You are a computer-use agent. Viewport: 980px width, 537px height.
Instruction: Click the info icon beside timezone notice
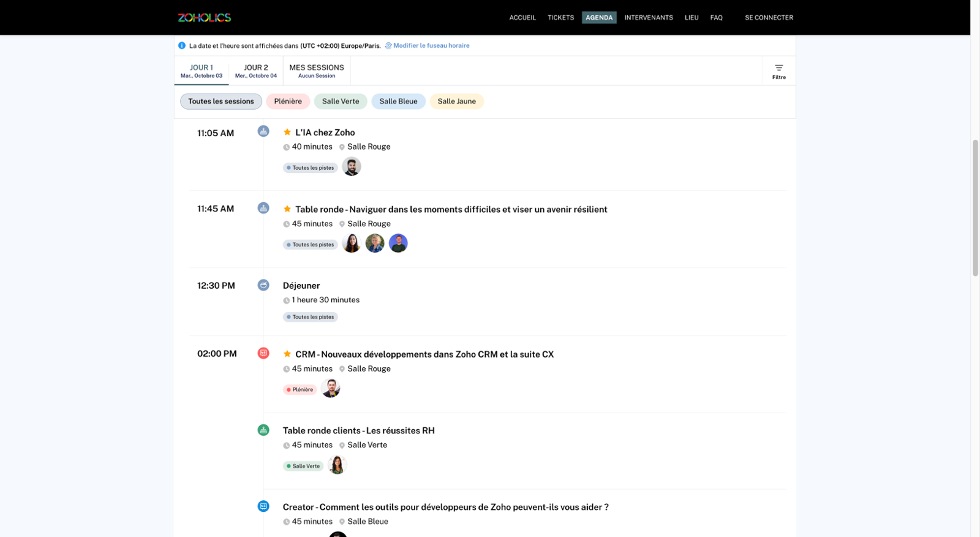[x=182, y=45]
